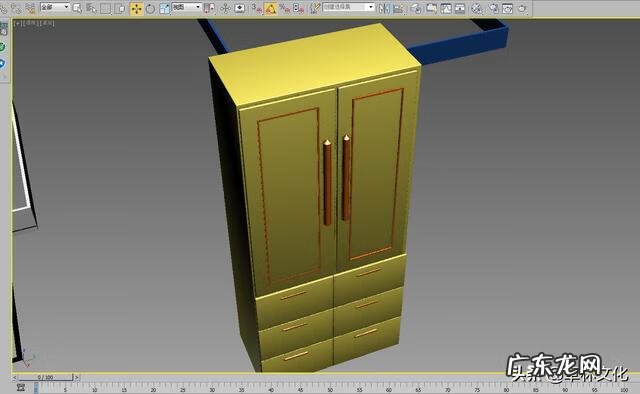640x394 pixels.
Task: Toggle the Spinner Snap button
Action: pyautogui.click(x=299, y=9)
